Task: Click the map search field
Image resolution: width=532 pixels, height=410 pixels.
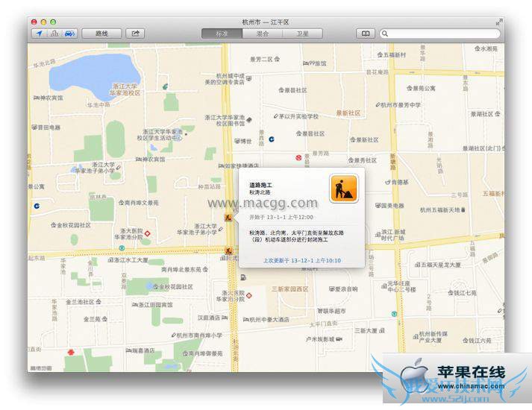Action: 439,34
